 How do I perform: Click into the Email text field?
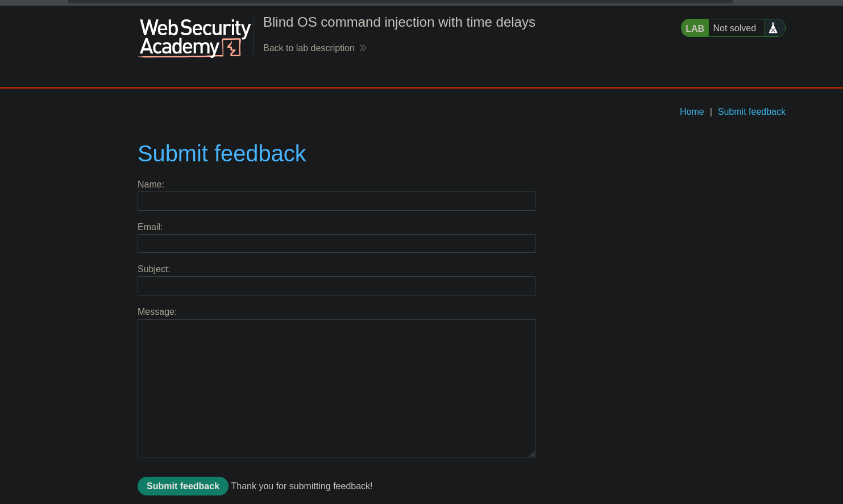click(x=337, y=244)
